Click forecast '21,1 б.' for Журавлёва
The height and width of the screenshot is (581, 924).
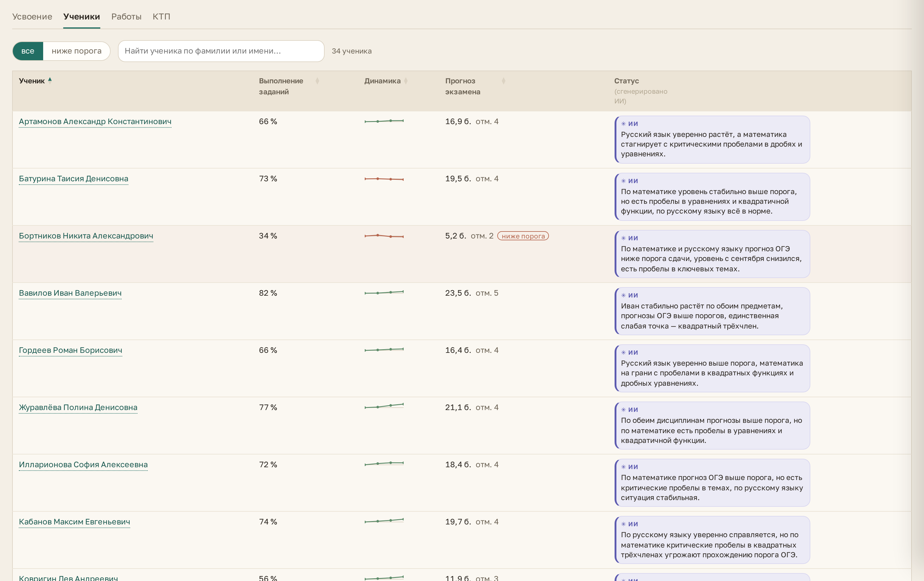(x=458, y=408)
